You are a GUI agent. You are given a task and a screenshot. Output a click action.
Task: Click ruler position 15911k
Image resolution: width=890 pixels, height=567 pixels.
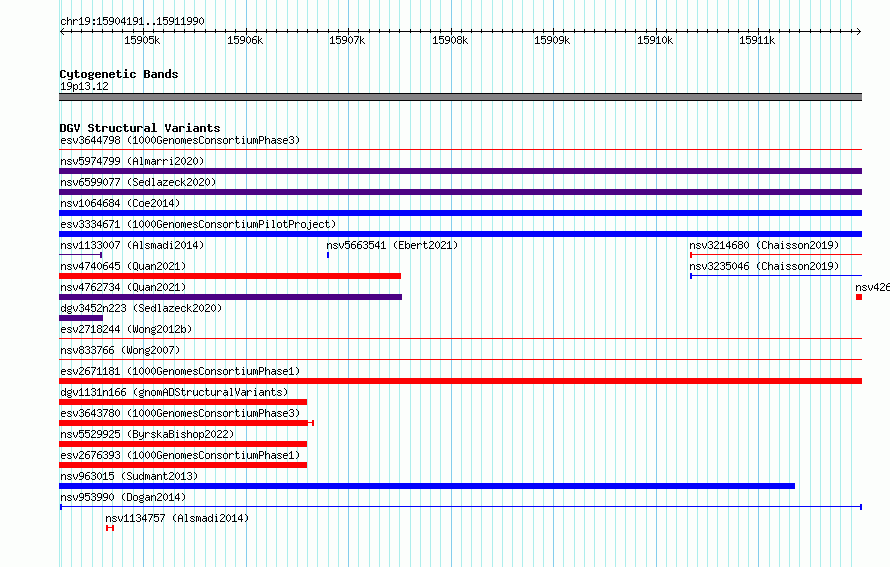[x=757, y=40]
